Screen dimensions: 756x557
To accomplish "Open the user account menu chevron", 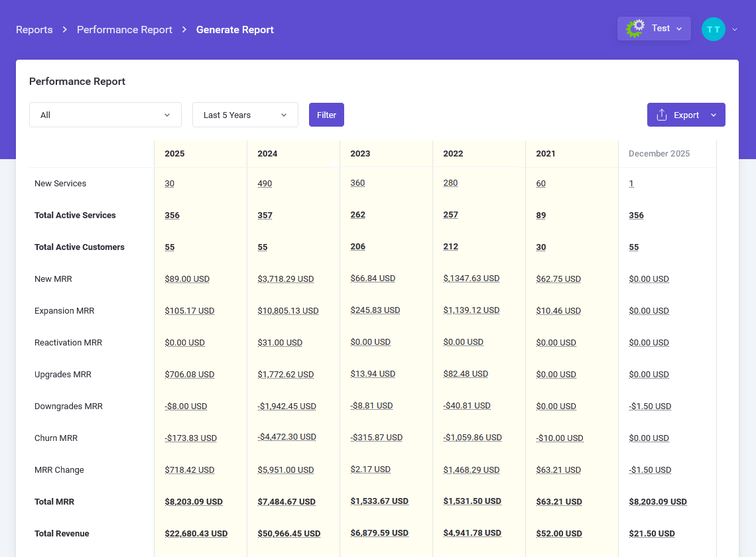I will (x=735, y=29).
